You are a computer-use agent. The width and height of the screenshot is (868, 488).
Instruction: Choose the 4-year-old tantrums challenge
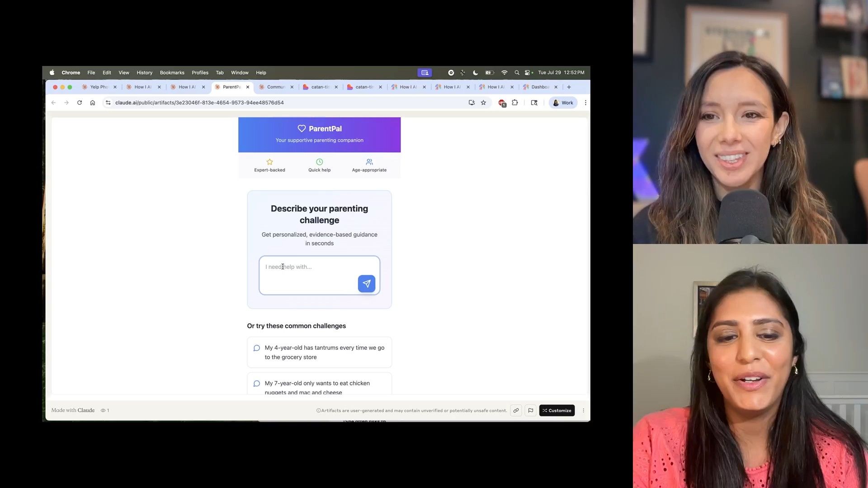click(320, 352)
